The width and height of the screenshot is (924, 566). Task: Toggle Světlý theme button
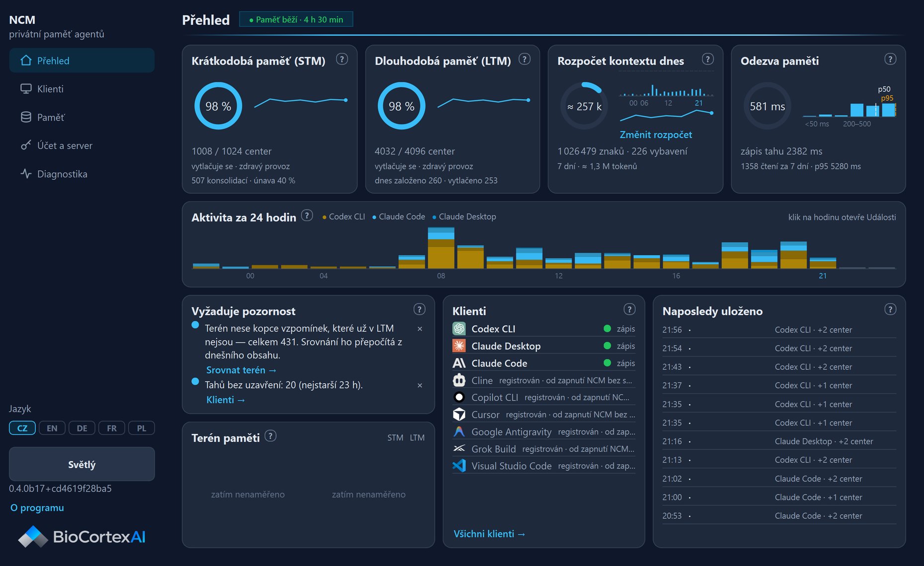tap(82, 464)
